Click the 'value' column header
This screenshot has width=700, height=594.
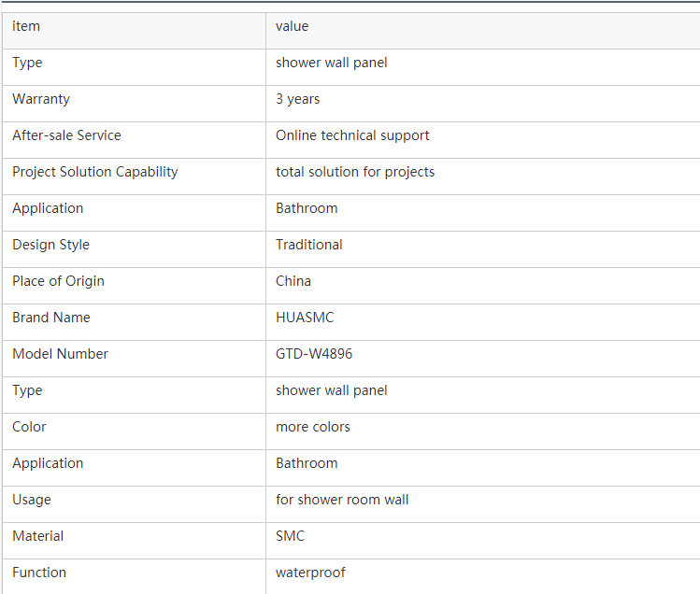(292, 26)
